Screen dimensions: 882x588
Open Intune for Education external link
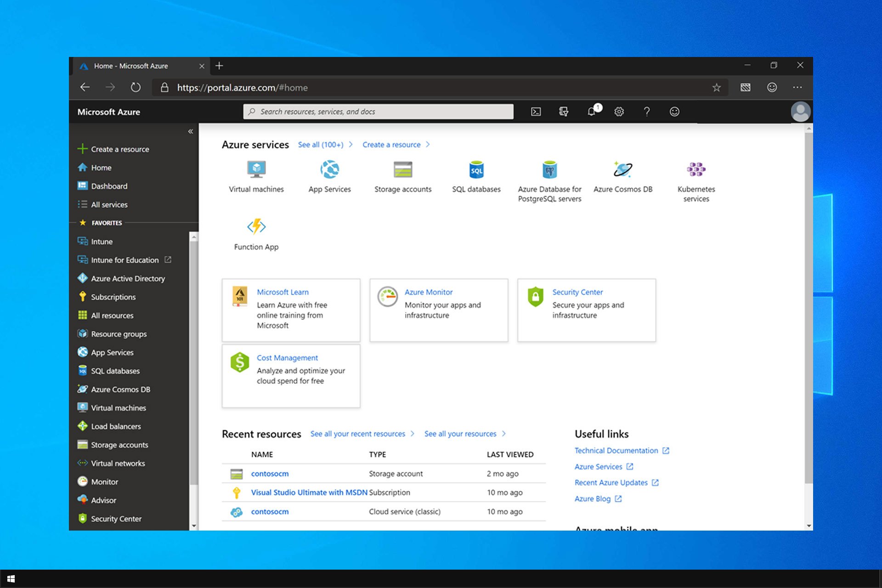click(124, 260)
